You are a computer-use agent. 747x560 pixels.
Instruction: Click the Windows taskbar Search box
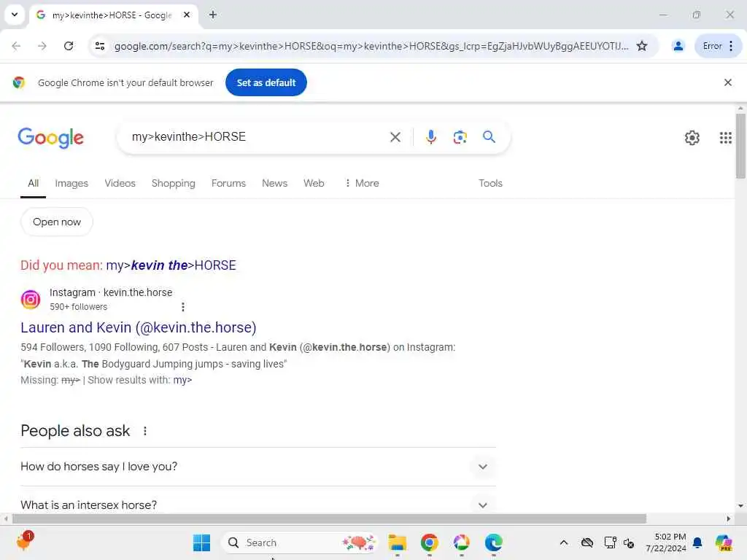(x=299, y=542)
